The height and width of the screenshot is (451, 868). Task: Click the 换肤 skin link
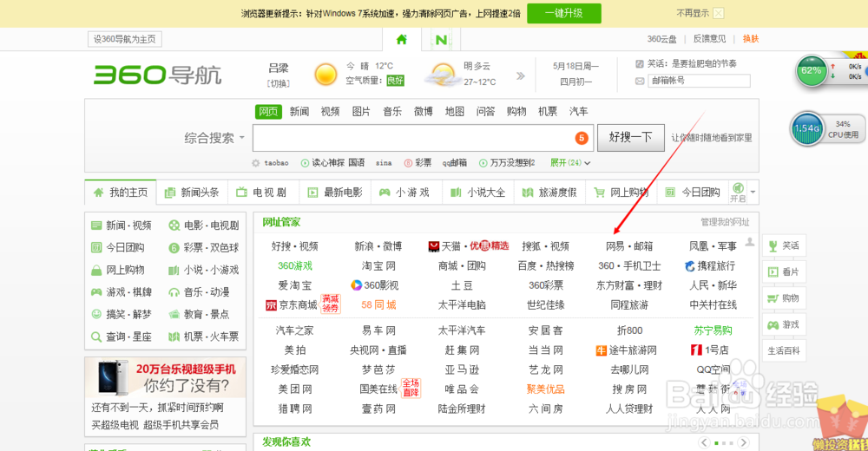(751, 39)
